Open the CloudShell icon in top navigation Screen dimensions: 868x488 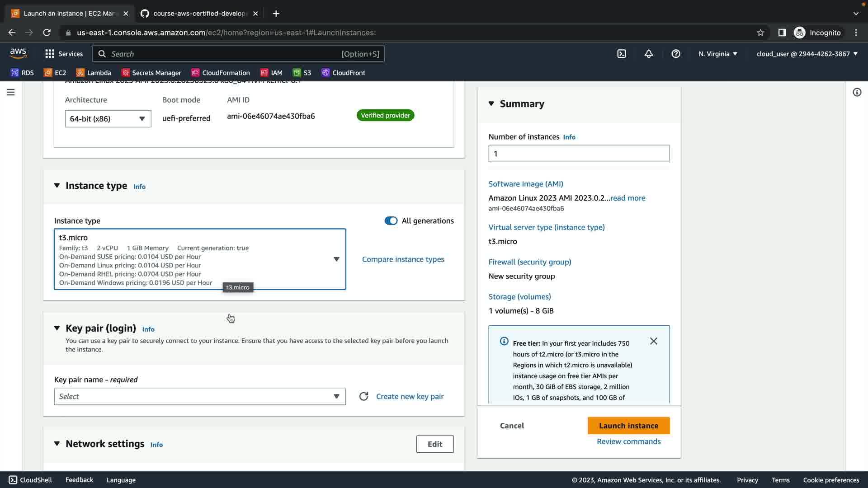622,54
